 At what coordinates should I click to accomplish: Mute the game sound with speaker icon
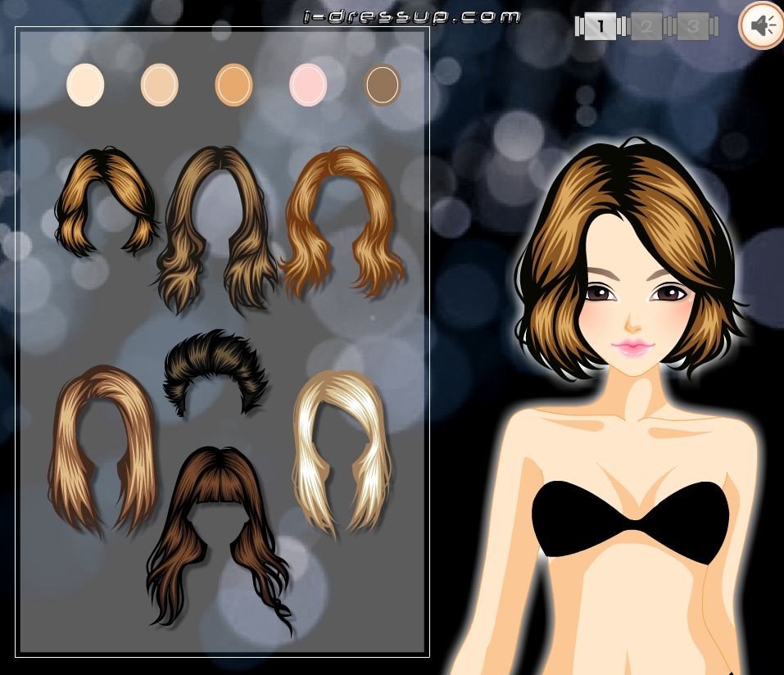coord(761,26)
